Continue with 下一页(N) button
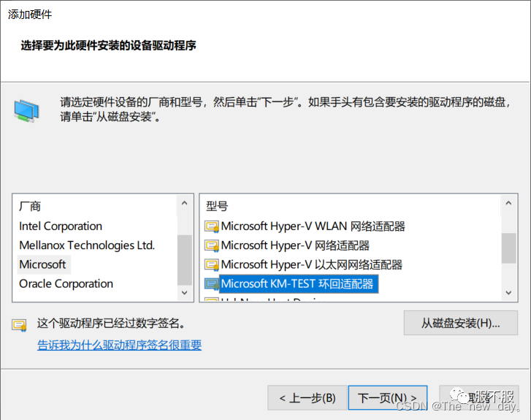 (388, 397)
